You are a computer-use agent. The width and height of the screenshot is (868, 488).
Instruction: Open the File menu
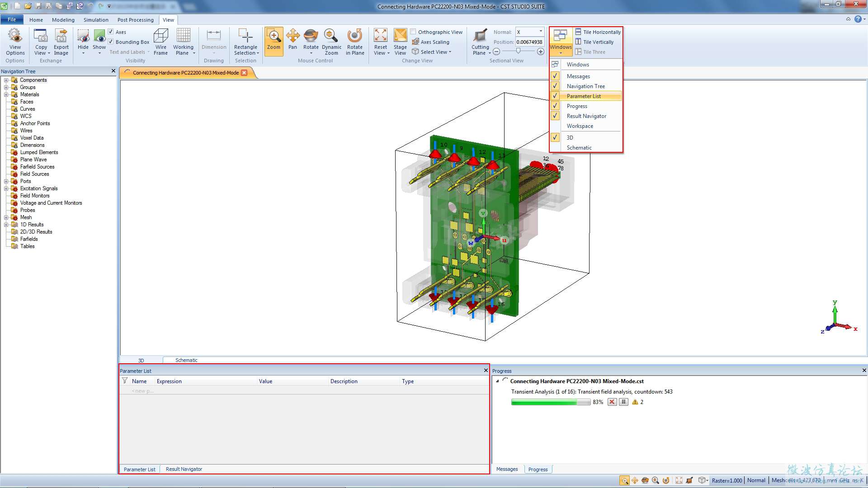[x=12, y=19]
